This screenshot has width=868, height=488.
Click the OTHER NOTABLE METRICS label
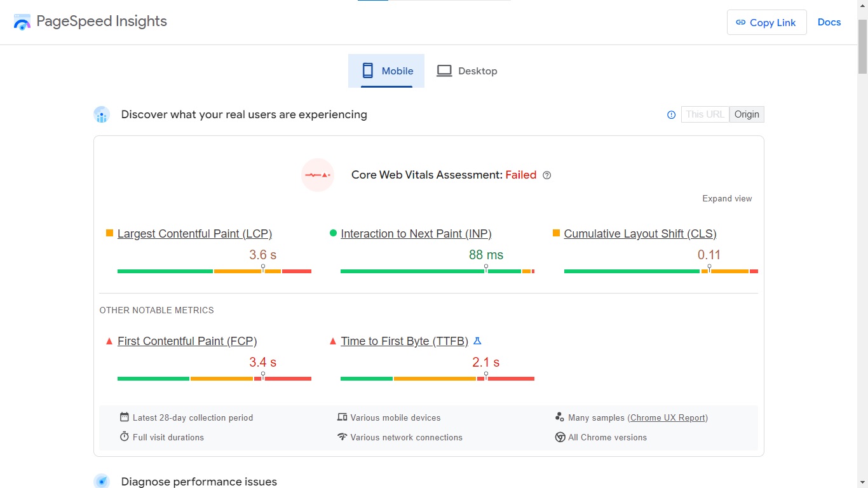157,310
